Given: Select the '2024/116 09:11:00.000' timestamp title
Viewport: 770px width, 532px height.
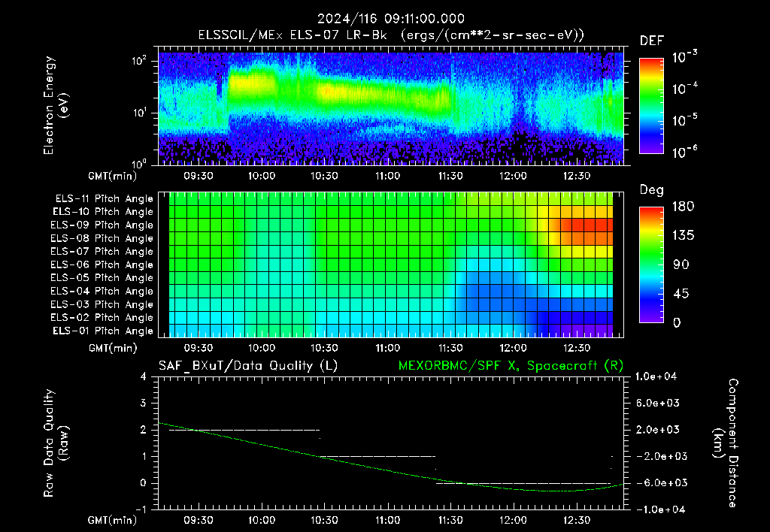Looking at the screenshot, I should pyautogui.click(x=391, y=19).
